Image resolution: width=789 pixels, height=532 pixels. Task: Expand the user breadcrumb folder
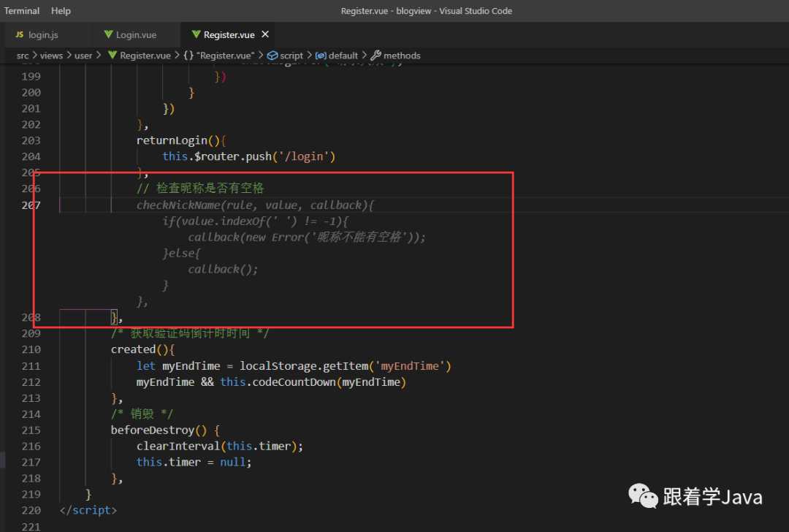pyautogui.click(x=83, y=56)
